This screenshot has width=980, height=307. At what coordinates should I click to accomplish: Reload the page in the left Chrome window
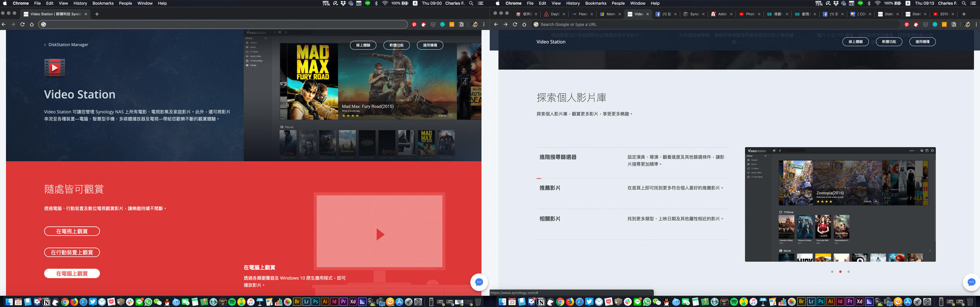[x=22, y=24]
